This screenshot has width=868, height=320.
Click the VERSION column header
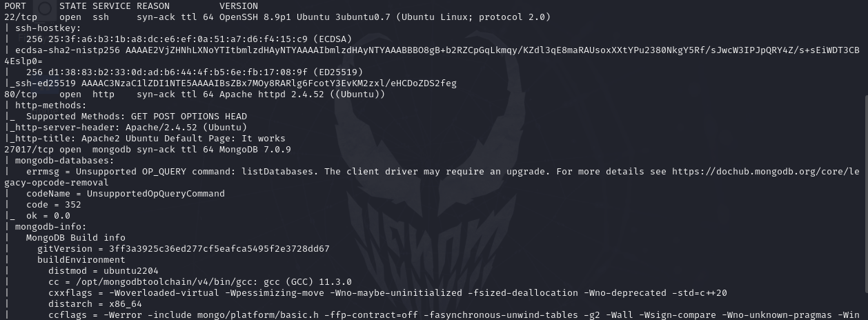coord(239,6)
